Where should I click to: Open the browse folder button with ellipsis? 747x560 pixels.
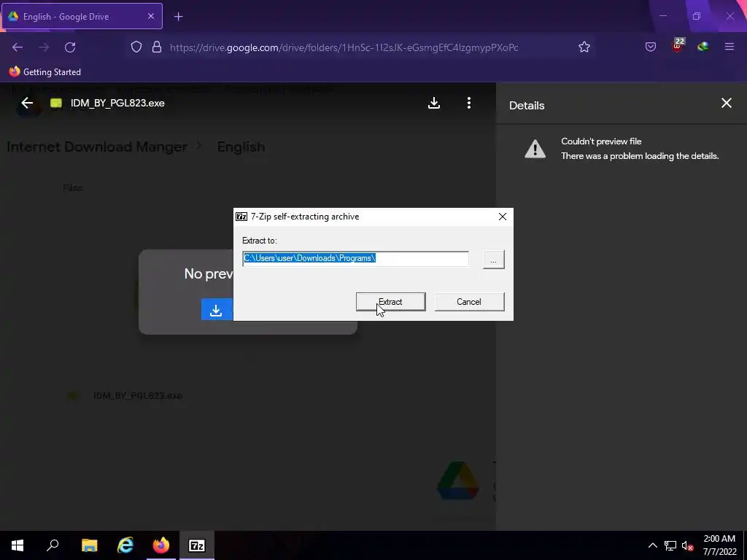point(494,260)
